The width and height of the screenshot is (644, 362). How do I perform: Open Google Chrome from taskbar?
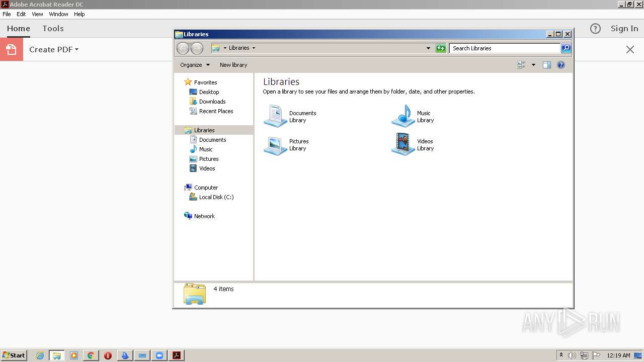[91, 355]
